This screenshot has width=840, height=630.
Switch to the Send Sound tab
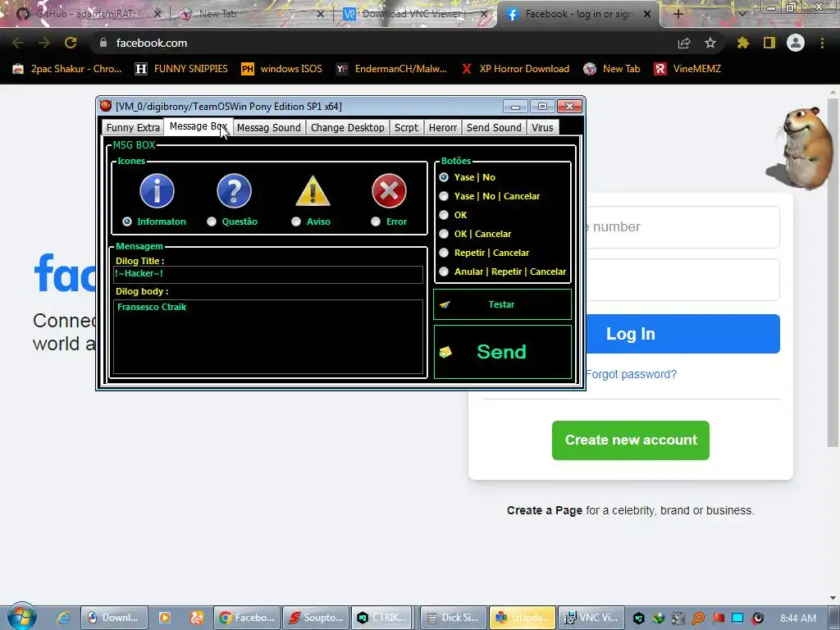click(x=494, y=127)
